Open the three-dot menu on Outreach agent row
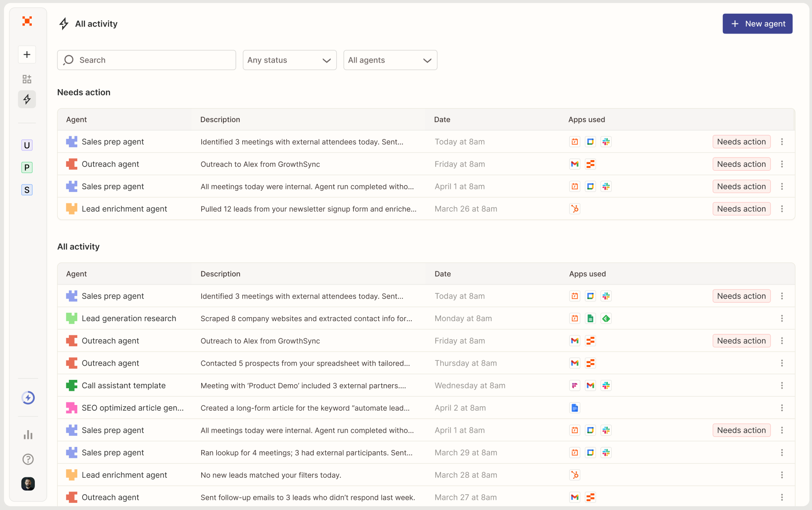This screenshot has width=812, height=510. point(782,164)
